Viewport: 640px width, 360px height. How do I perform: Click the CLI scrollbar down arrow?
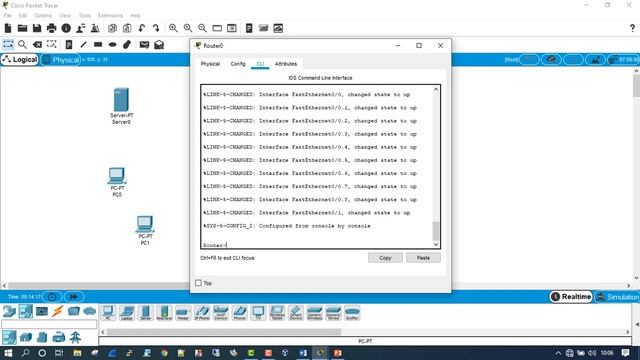pos(436,244)
